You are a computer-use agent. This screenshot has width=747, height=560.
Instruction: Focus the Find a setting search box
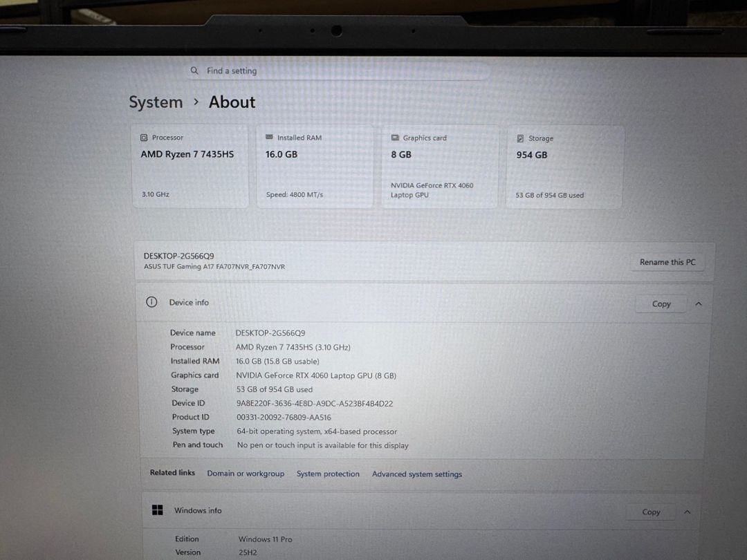click(338, 71)
